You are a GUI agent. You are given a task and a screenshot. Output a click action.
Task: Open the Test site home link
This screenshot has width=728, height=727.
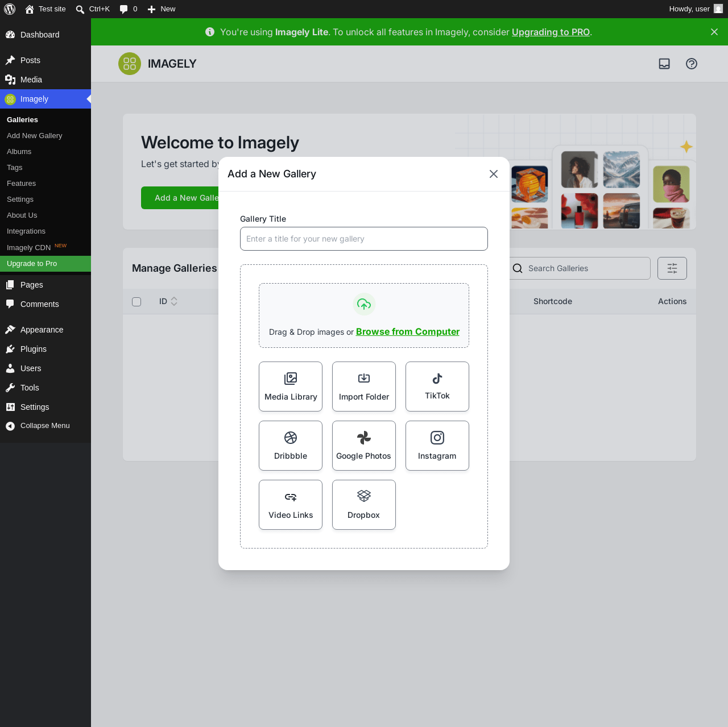pyautogui.click(x=45, y=9)
